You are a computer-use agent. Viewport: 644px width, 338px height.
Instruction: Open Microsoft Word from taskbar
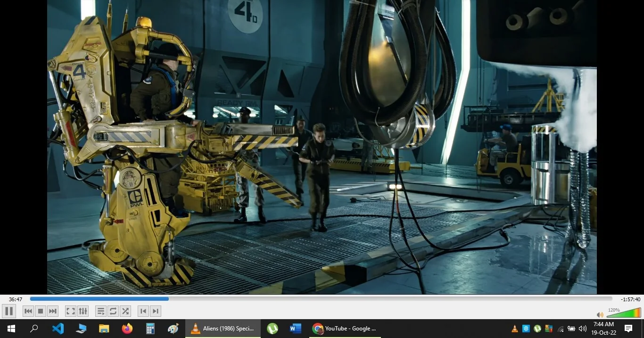coord(296,329)
